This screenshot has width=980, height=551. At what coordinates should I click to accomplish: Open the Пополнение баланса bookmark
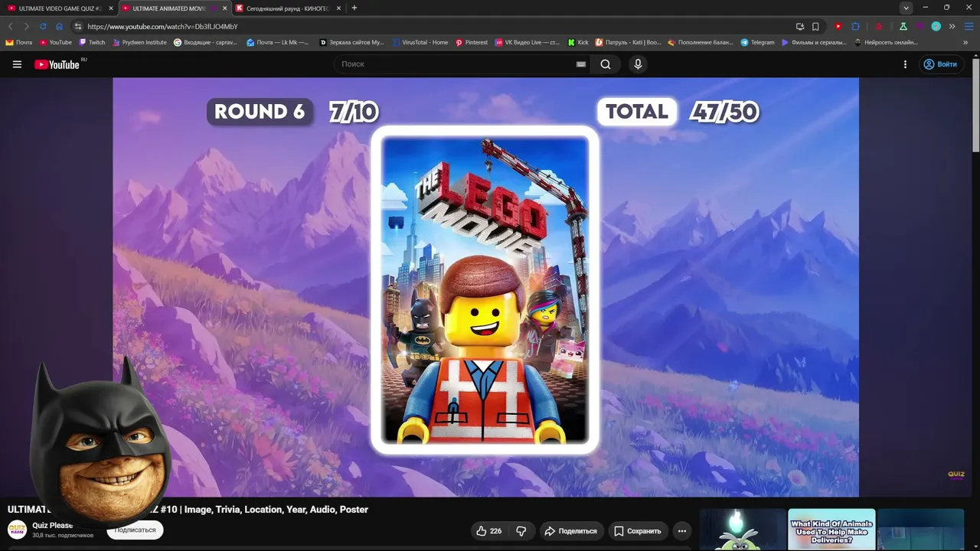point(701,42)
